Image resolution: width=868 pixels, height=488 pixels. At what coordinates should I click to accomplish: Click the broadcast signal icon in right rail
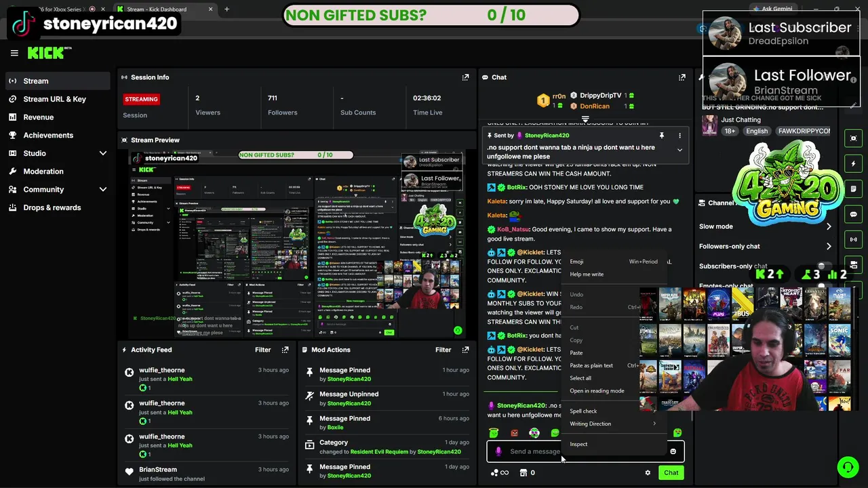pos(854,239)
